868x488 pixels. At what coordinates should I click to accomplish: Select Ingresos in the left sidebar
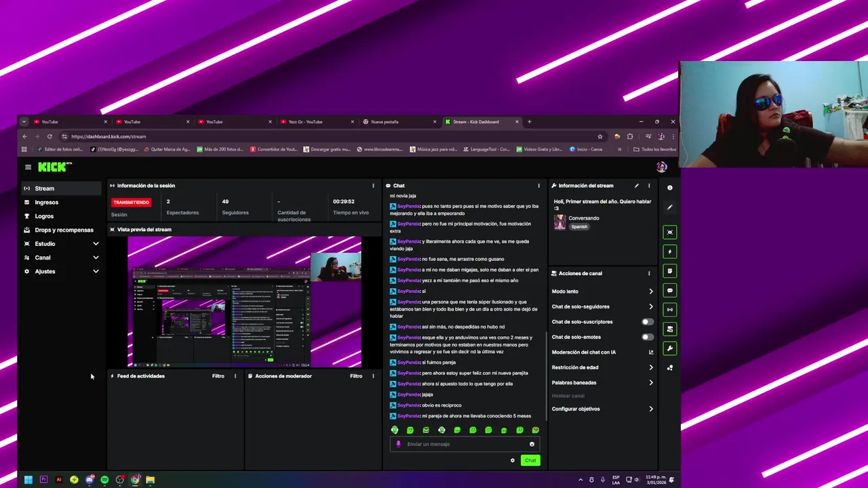tap(62, 203)
